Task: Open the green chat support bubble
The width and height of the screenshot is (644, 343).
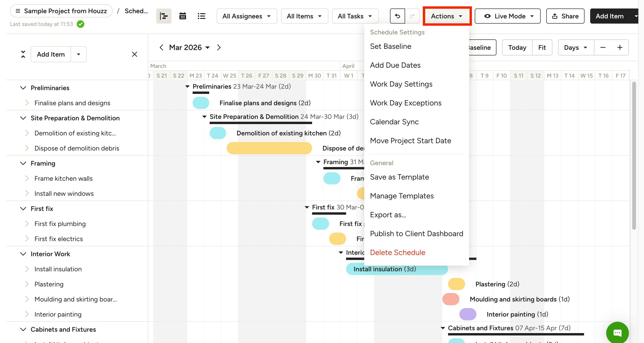Action: 617,333
